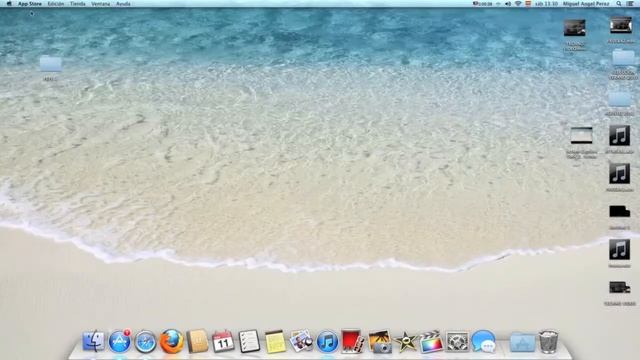Open Preview icon in the Dock
Screen dimensions: 640x360
coord(301,341)
